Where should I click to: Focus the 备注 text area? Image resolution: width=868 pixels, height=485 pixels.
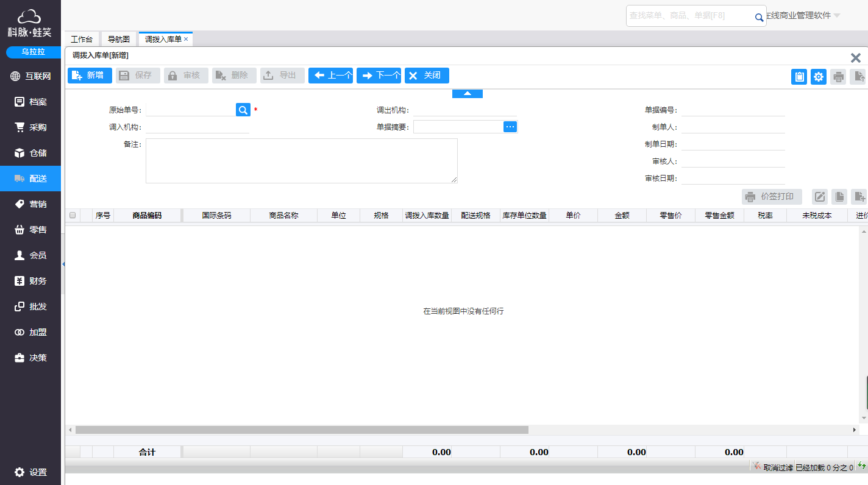click(x=301, y=161)
